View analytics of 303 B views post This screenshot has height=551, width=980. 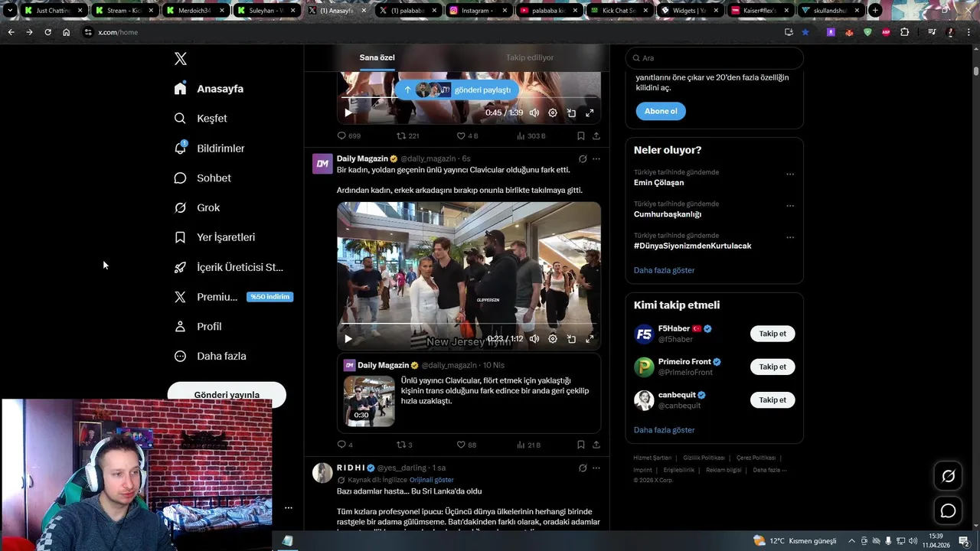[531, 135]
